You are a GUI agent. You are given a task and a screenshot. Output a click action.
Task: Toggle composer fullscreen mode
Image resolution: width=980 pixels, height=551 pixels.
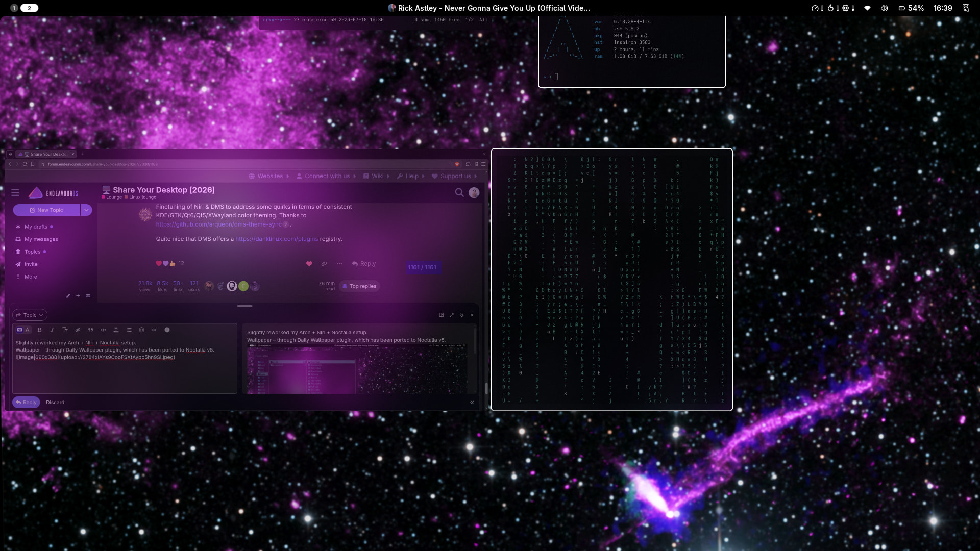[x=452, y=315]
